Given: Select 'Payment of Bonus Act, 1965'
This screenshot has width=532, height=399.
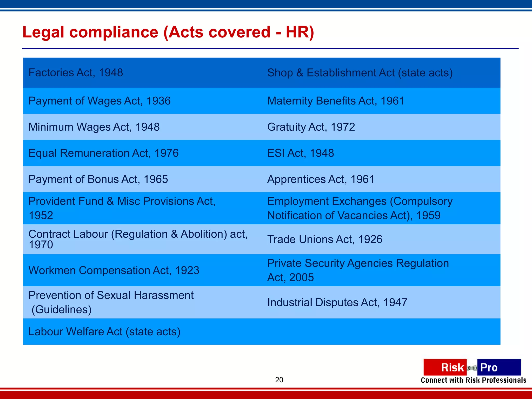Looking at the screenshot, I should tap(98, 179).
